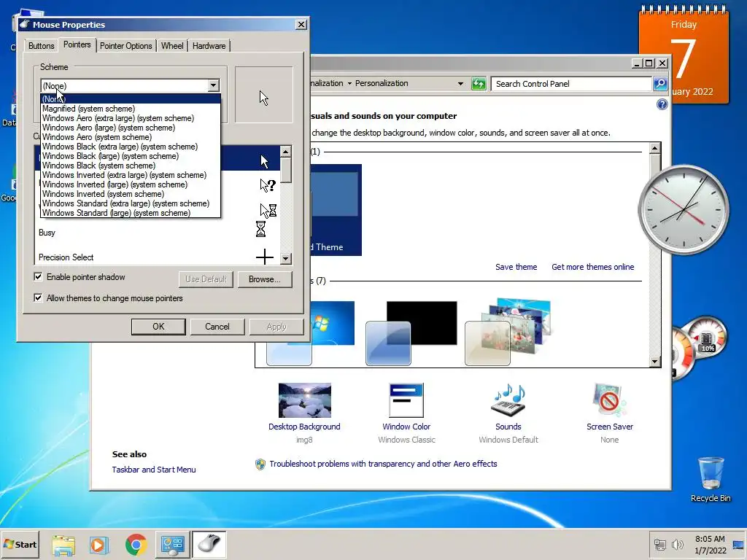The image size is (747, 560).
Task: Choose Windows Aero (large) scheme
Action: [x=130, y=128]
